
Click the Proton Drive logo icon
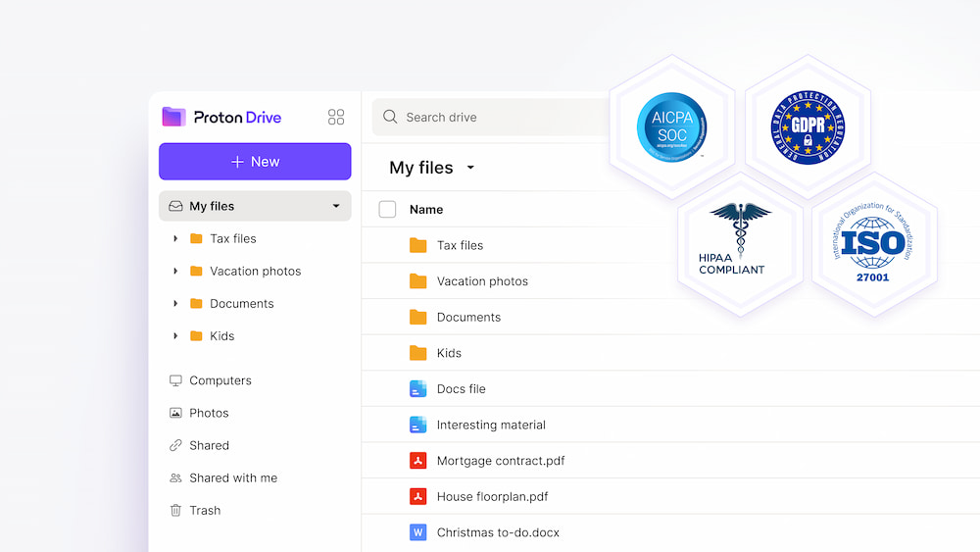(x=173, y=117)
